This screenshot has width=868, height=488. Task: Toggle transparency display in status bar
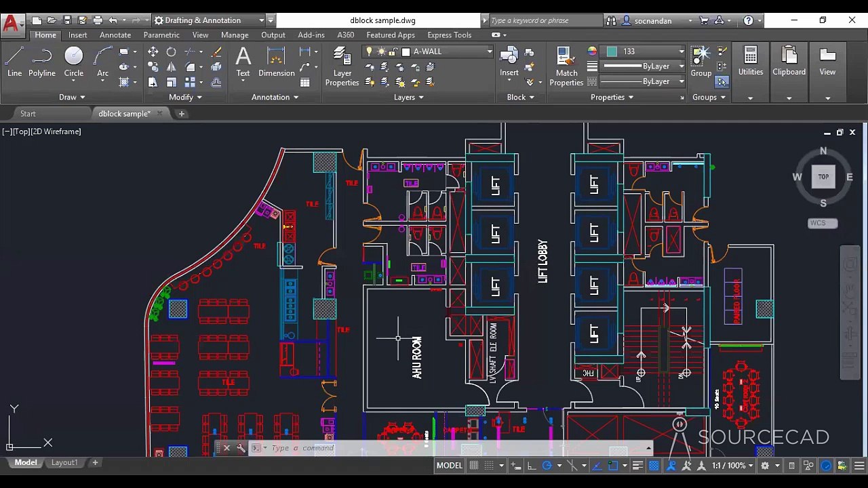point(654,466)
